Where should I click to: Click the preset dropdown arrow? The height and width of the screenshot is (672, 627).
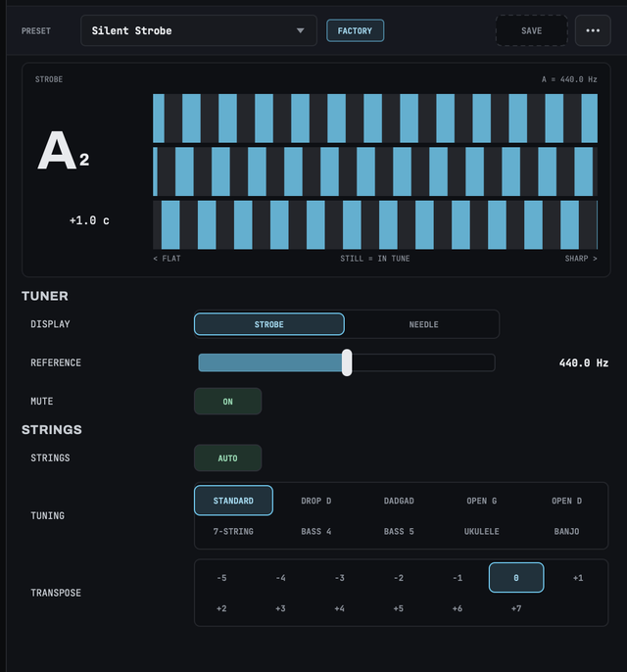(x=301, y=31)
